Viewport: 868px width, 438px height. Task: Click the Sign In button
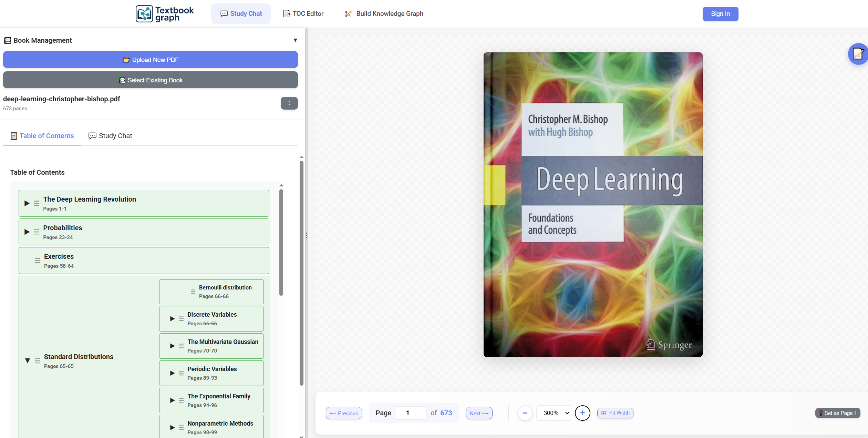720,14
